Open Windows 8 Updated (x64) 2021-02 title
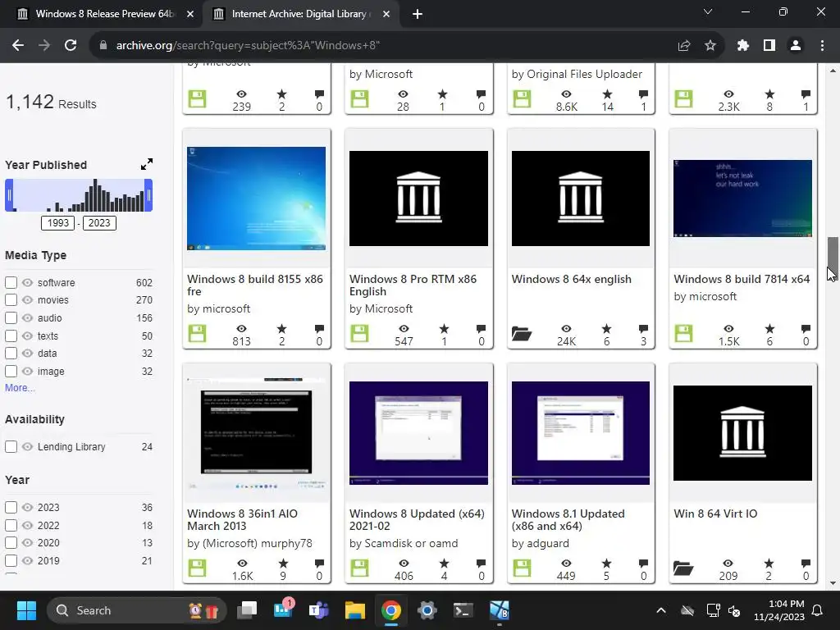This screenshot has width=840, height=630. click(x=417, y=519)
